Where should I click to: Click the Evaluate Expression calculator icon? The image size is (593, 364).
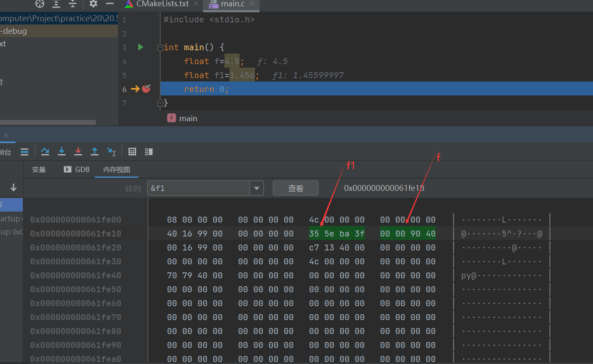(x=132, y=152)
